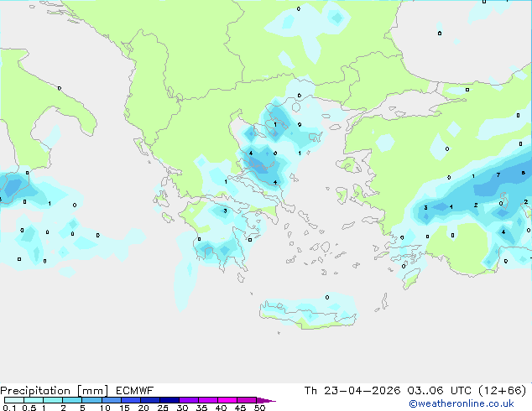Click the 03..06 UTC time label

pos(440,391)
